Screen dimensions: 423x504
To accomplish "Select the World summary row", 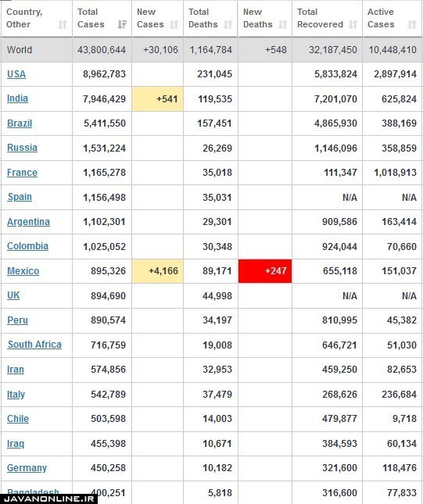I will click(x=211, y=50).
